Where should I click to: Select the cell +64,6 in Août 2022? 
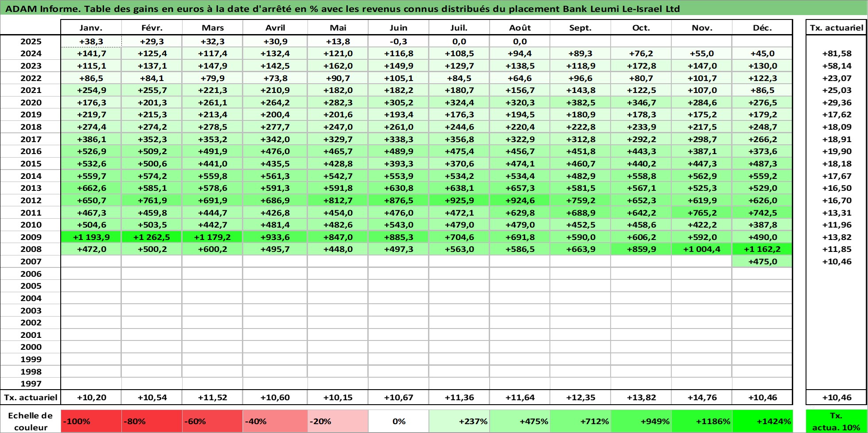pyautogui.click(x=520, y=78)
